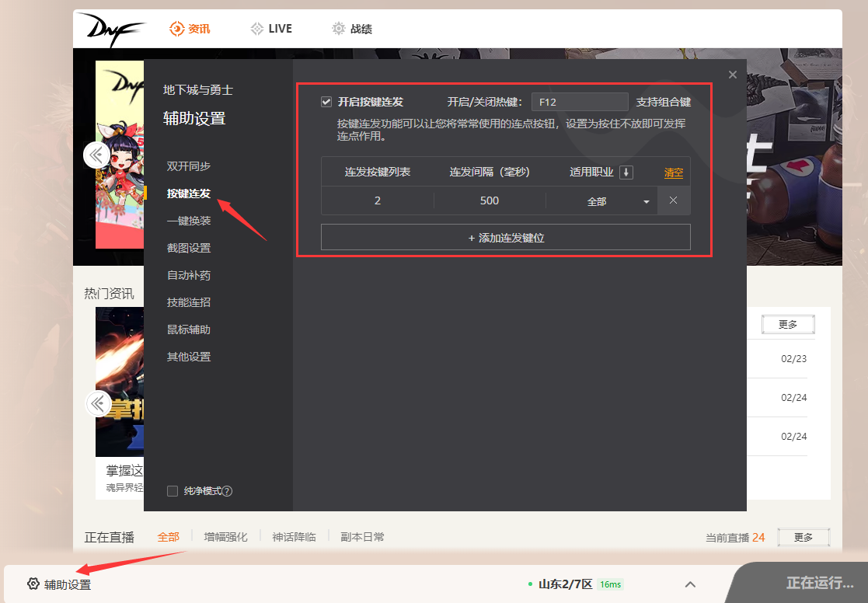
Task: Click the 连发按键列表 column header
Action: click(378, 173)
